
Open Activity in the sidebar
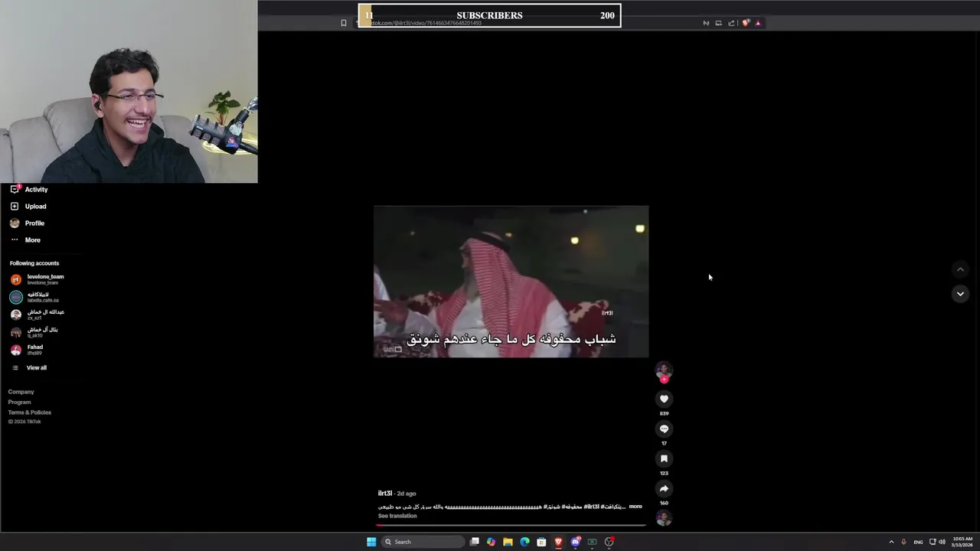click(x=36, y=189)
